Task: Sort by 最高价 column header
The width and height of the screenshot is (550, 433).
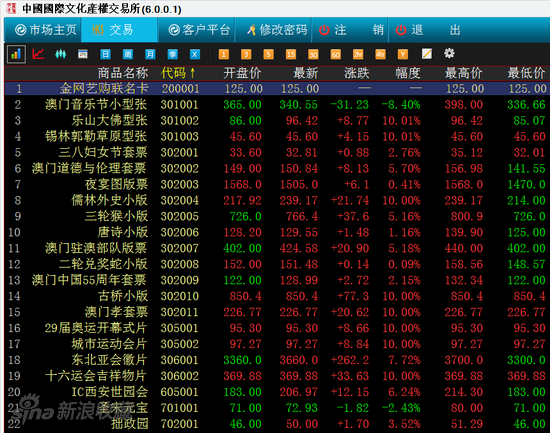Action: 464,73
